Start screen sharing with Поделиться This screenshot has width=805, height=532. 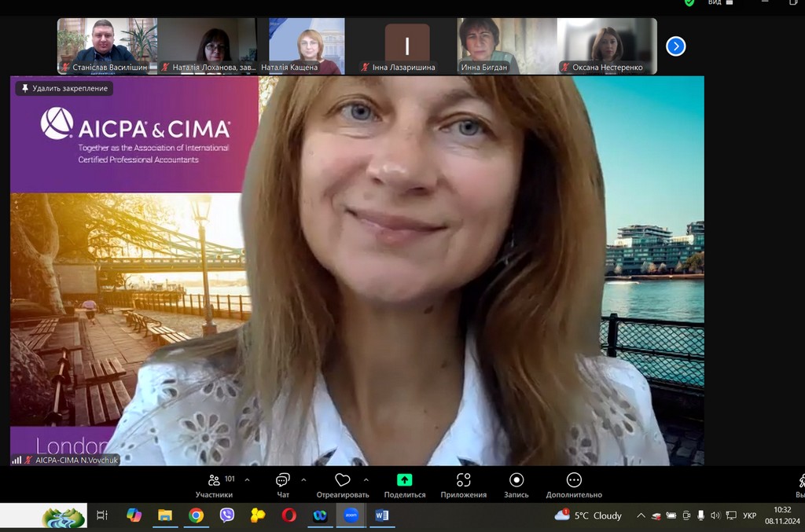coord(404,485)
